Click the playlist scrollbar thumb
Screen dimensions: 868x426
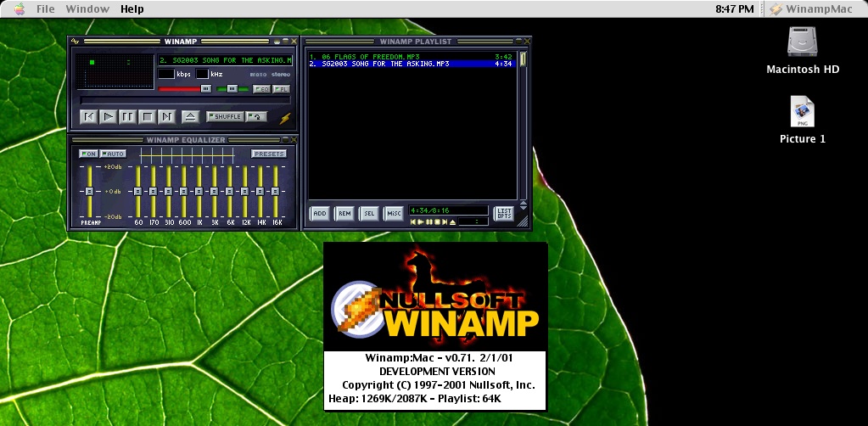tap(523, 59)
